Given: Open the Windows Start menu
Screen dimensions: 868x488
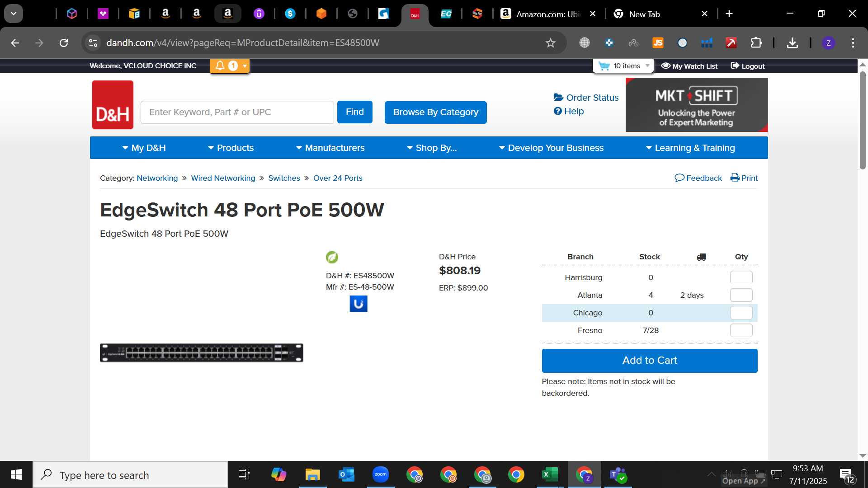Looking at the screenshot, I should point(16,475).
